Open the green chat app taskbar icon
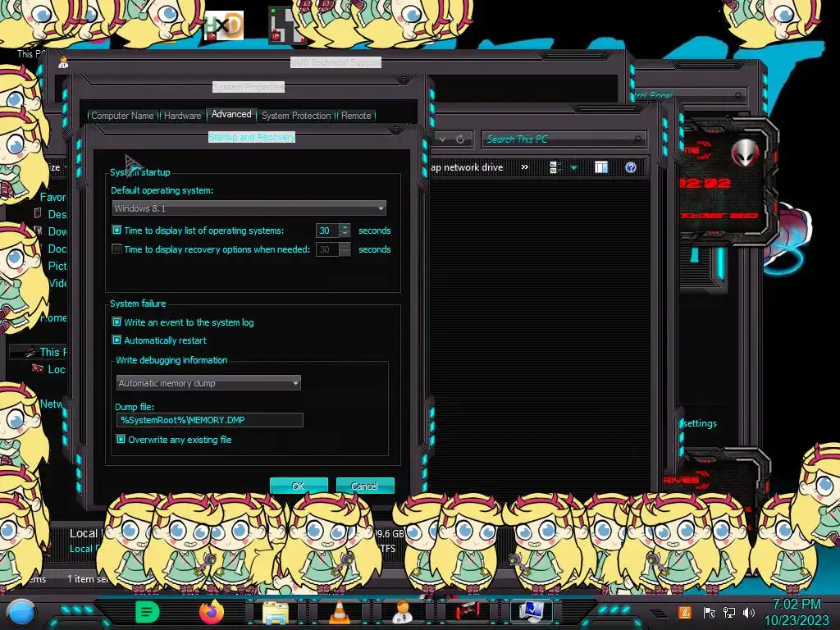This screenshot has height=630, width=840. click(148, 612)
